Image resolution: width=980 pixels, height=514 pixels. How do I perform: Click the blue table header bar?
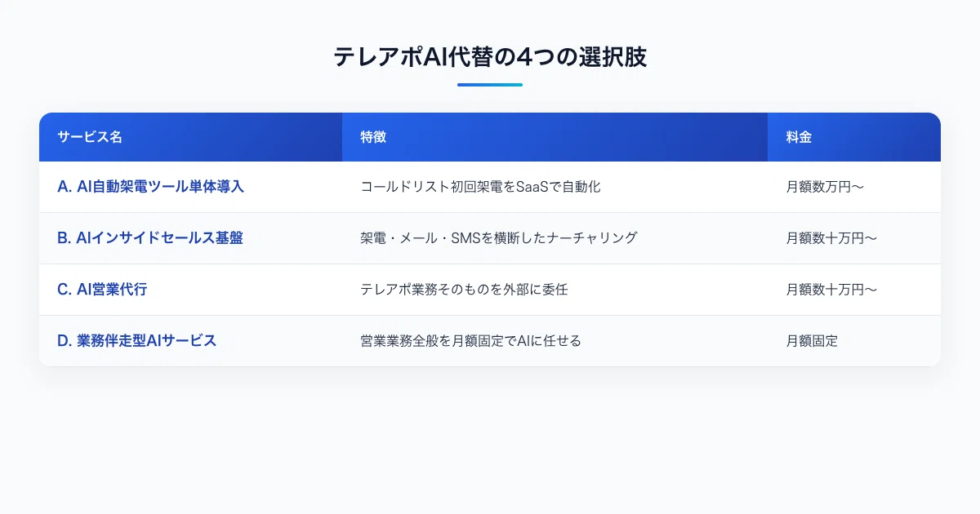490,137
